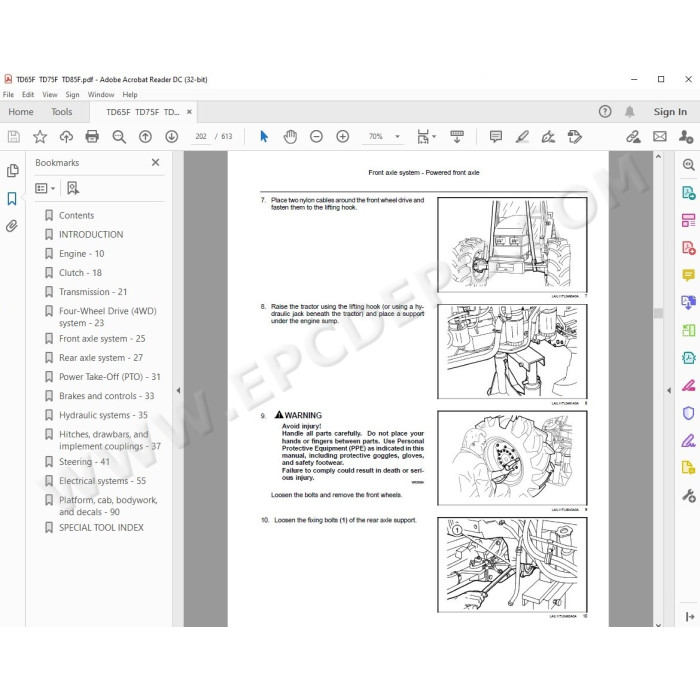Open the yellow Comment tool in right pane
The width and height of the screenshot is (700, 700).
[688, 275]
